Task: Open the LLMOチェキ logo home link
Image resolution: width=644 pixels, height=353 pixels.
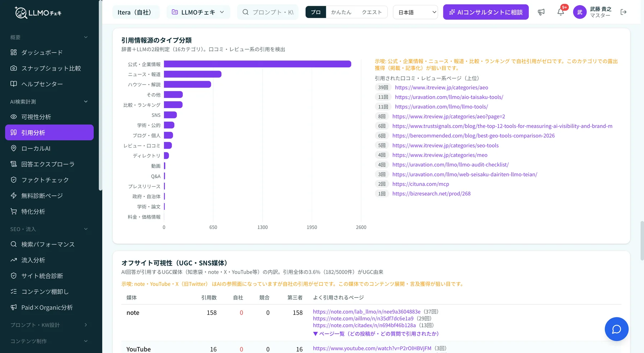Action: pos(38,13)
